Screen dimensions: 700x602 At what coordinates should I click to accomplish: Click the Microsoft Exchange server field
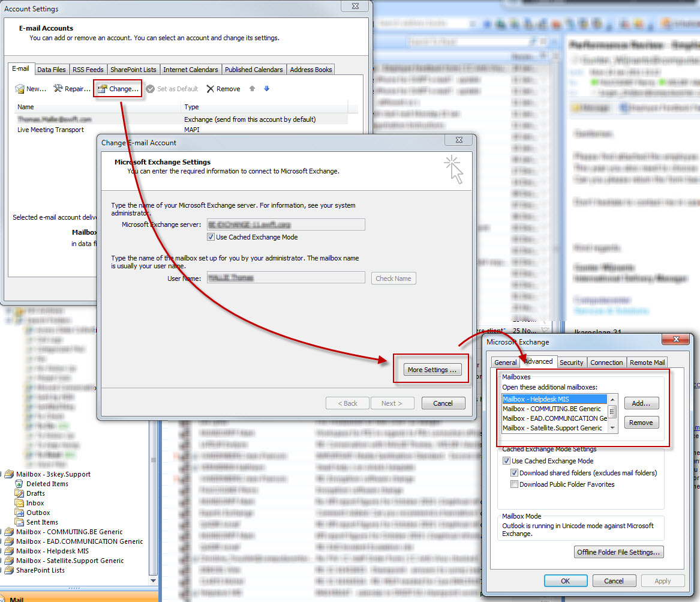286,224
